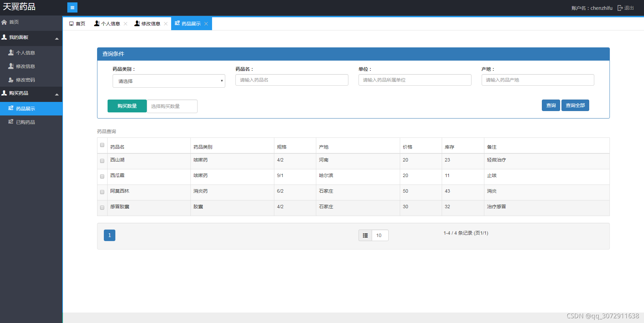Click the account name chenzhifu
This screenshot has width=644, height=323.
point(601,8)
